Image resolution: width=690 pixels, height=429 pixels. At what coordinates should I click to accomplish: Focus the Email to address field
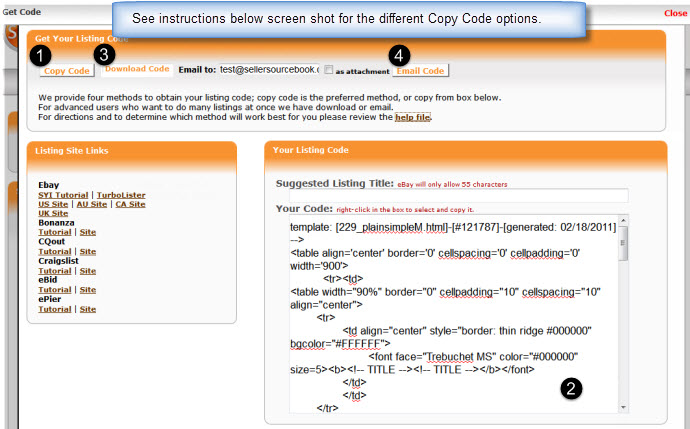269,70
